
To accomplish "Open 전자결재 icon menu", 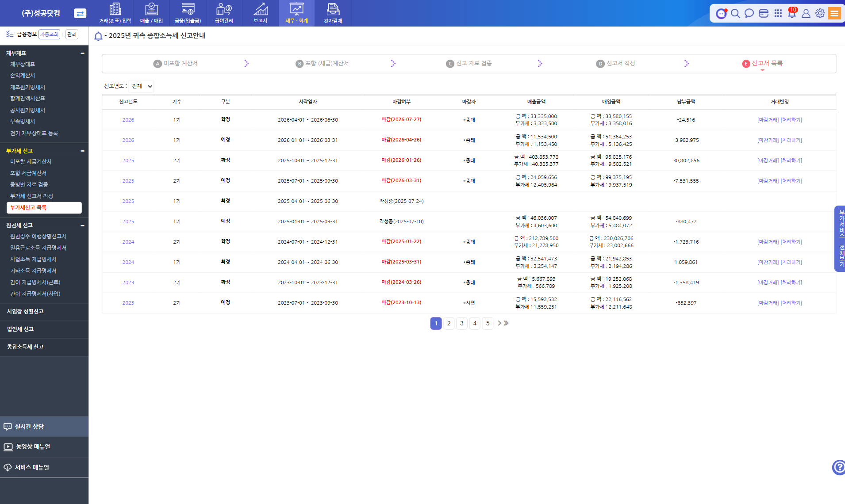I will [333, 13].
